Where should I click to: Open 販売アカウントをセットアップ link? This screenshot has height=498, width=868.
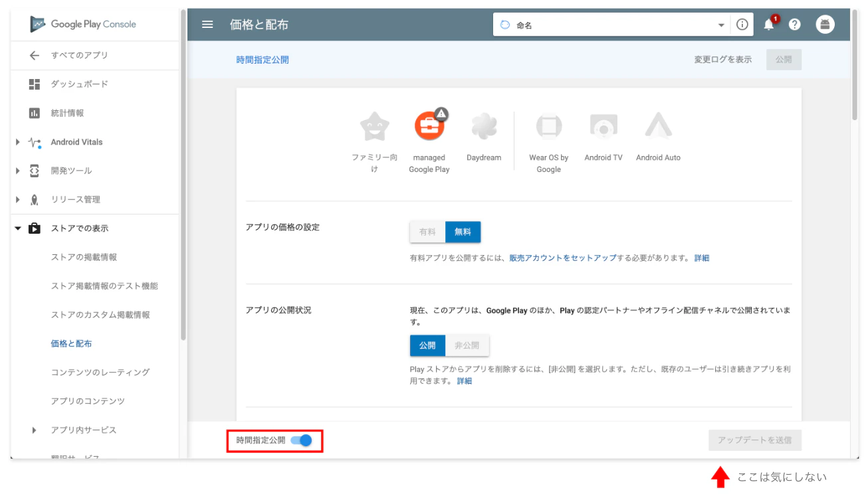tap(564, 258)
